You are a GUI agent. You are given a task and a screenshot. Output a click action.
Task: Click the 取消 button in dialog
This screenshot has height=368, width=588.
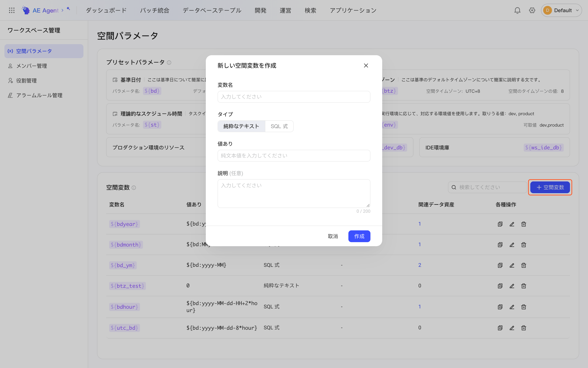(x=333, y=236)
